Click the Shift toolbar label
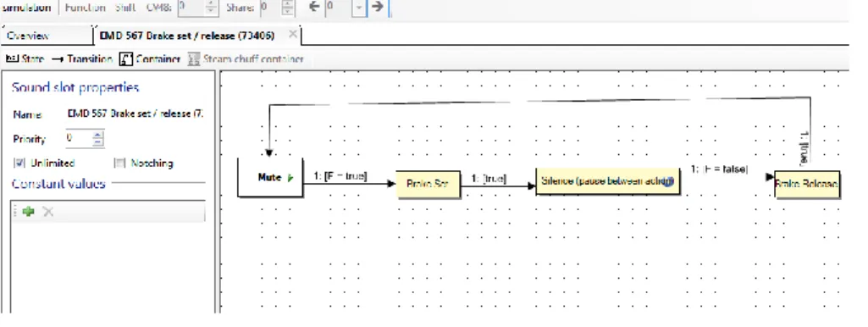This screenshot has width=868, height=327. [125, 8]
